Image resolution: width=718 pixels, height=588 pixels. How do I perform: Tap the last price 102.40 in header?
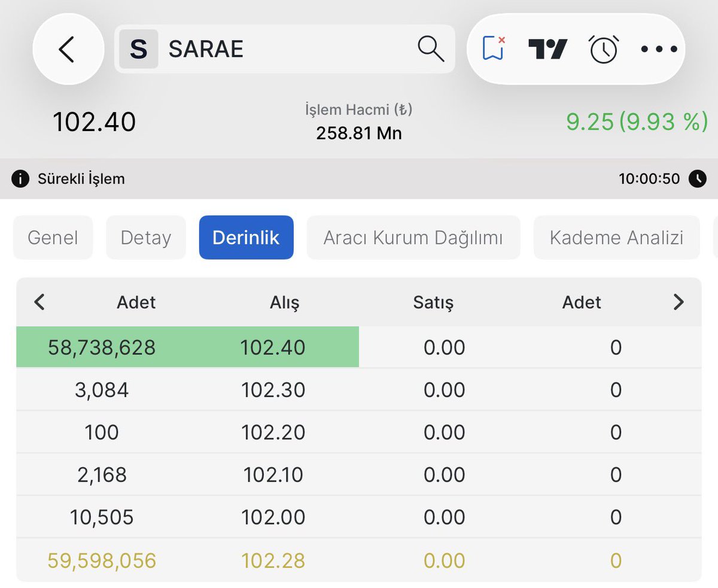click(x=94, y=121)
